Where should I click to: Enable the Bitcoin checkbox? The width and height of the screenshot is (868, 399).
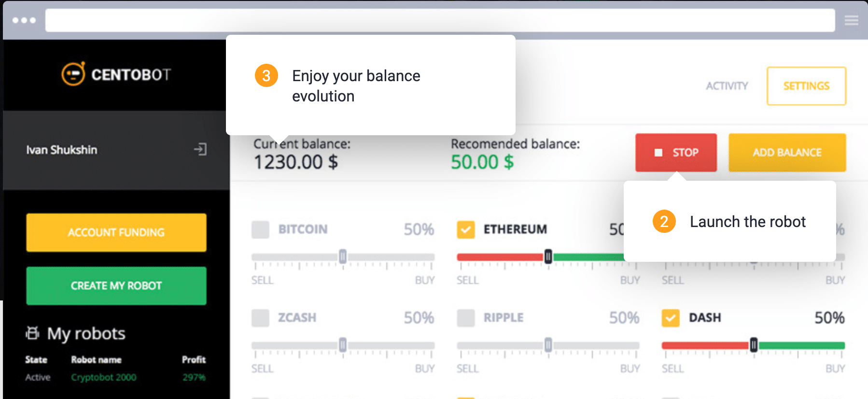pos(260,229)
